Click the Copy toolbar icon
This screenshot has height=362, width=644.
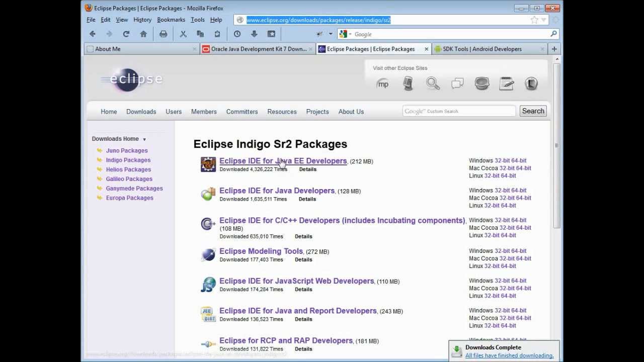coord(200,34)
